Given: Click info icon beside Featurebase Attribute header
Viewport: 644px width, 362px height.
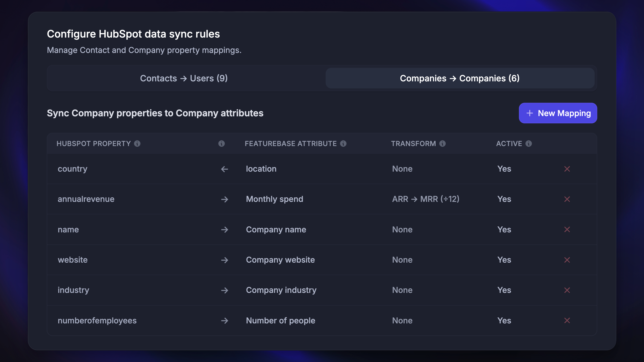Looking at the screenshot, I should click(343, 143).
